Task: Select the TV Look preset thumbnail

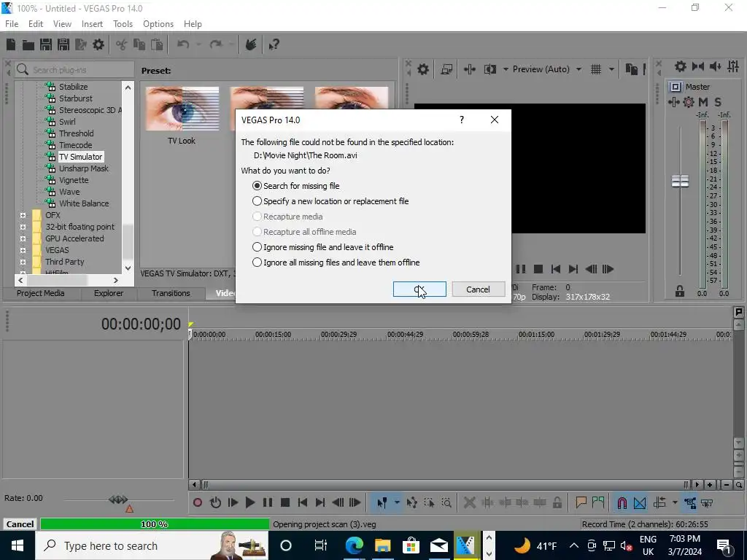Action: pyautogui.click(x=182, y=109)
